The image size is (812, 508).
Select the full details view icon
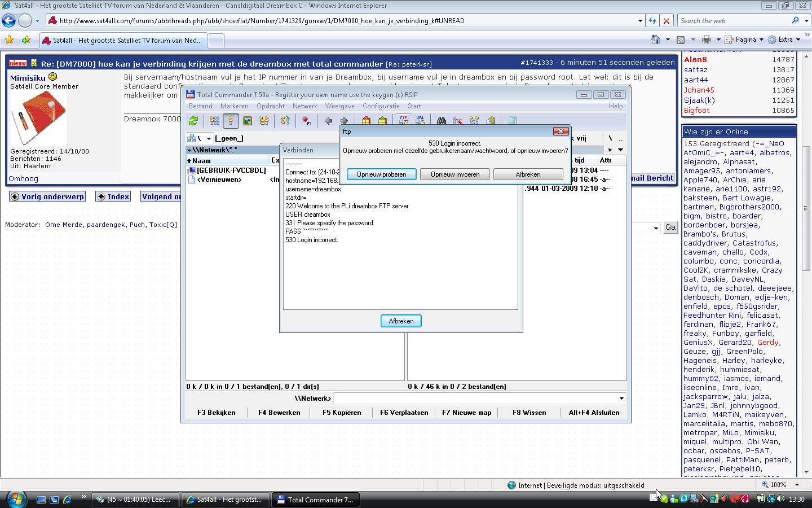231,120
